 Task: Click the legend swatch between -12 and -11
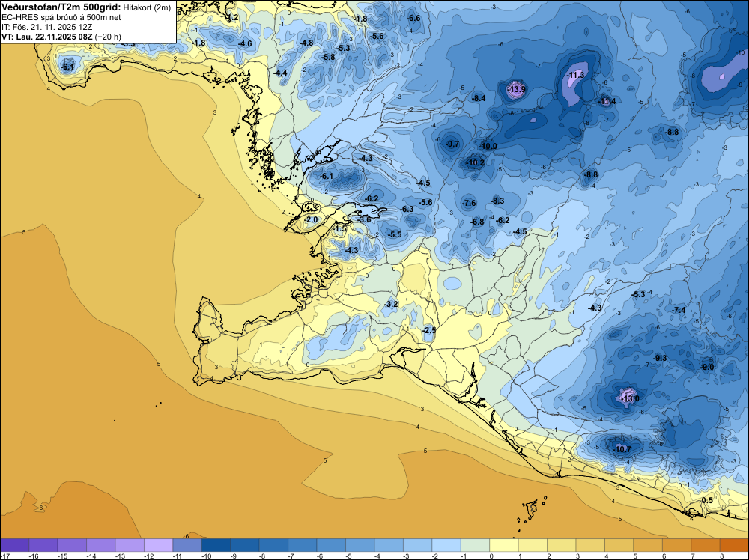pos(159,545)
